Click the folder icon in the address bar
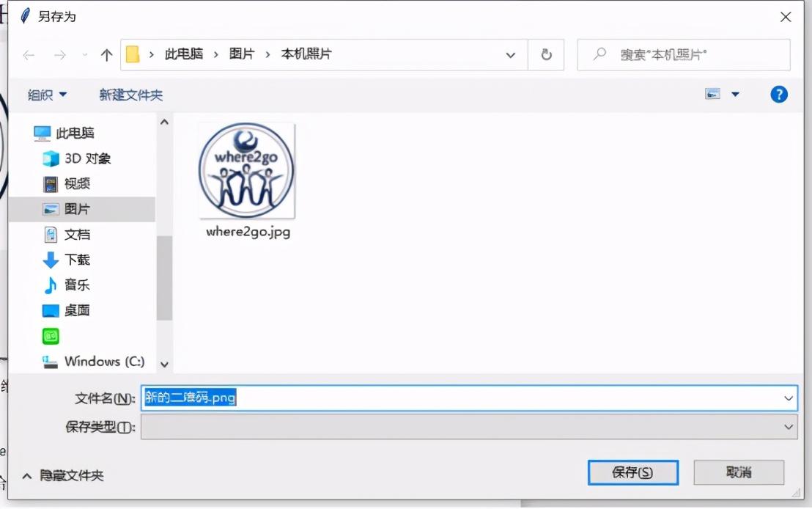 pos(133,54)
